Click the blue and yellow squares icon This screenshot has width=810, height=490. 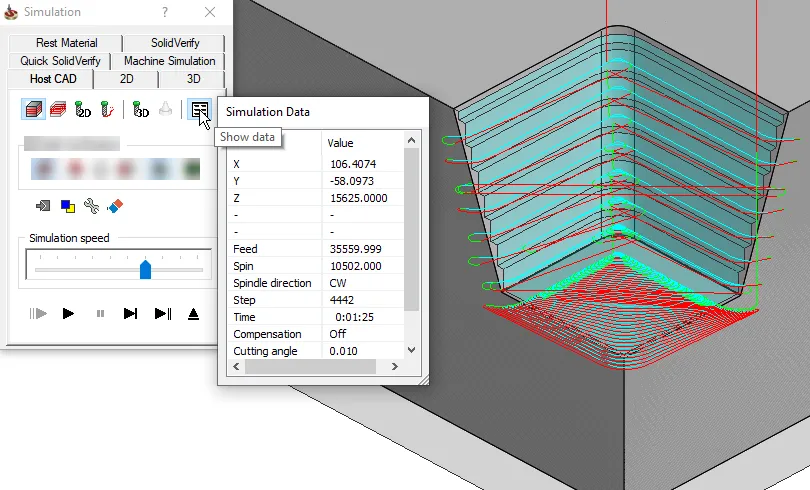click(x=67, y=206)
